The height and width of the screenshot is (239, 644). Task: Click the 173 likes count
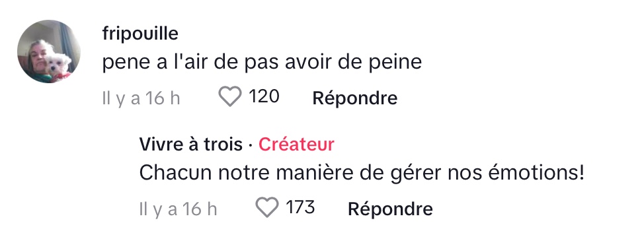[x=300, y=207]
